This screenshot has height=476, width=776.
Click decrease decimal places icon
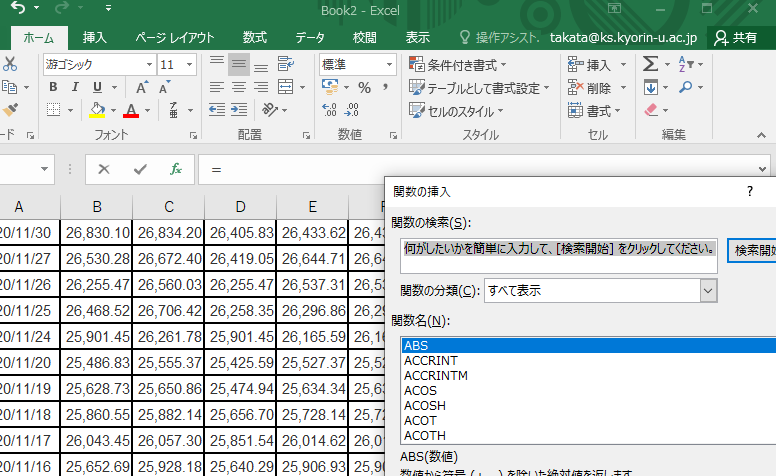pyautogui.click(x=351, y=110)
